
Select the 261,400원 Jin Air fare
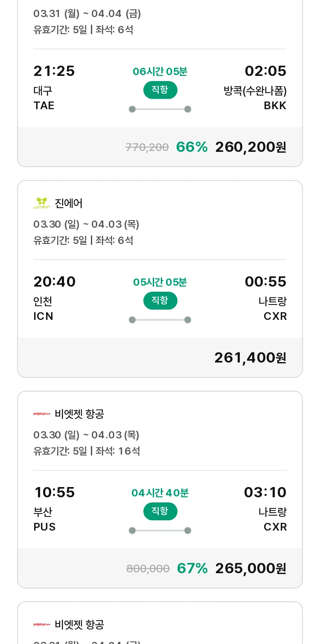250,358
